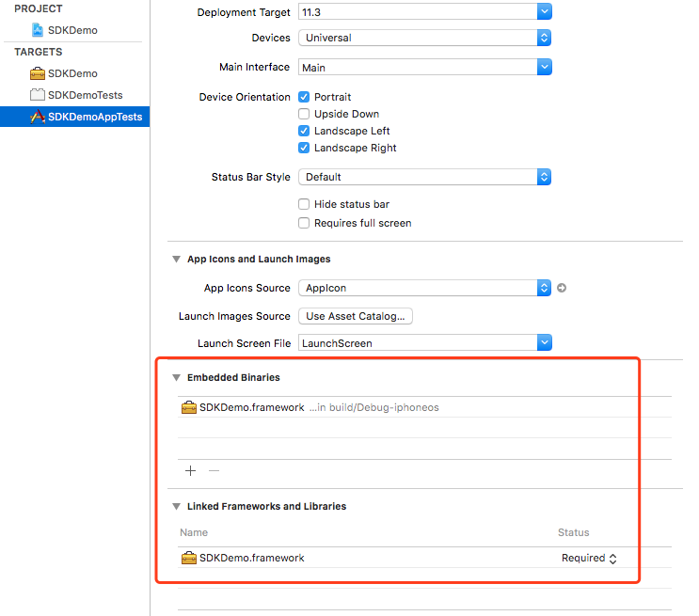
Task: Click the framework icon in Embedded Binaries
Action: tap(189, 407)
